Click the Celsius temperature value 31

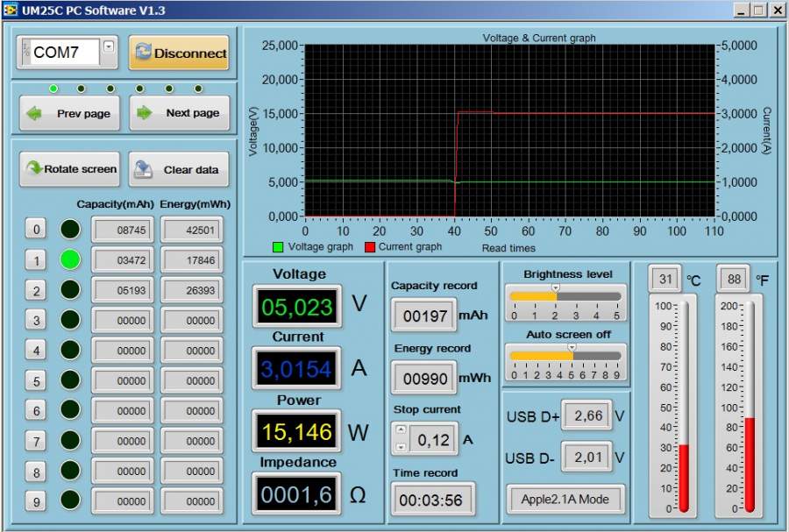(x=665, y=279)
